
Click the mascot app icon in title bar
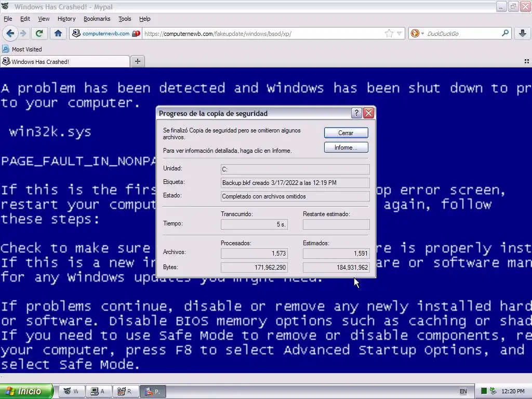5,6
